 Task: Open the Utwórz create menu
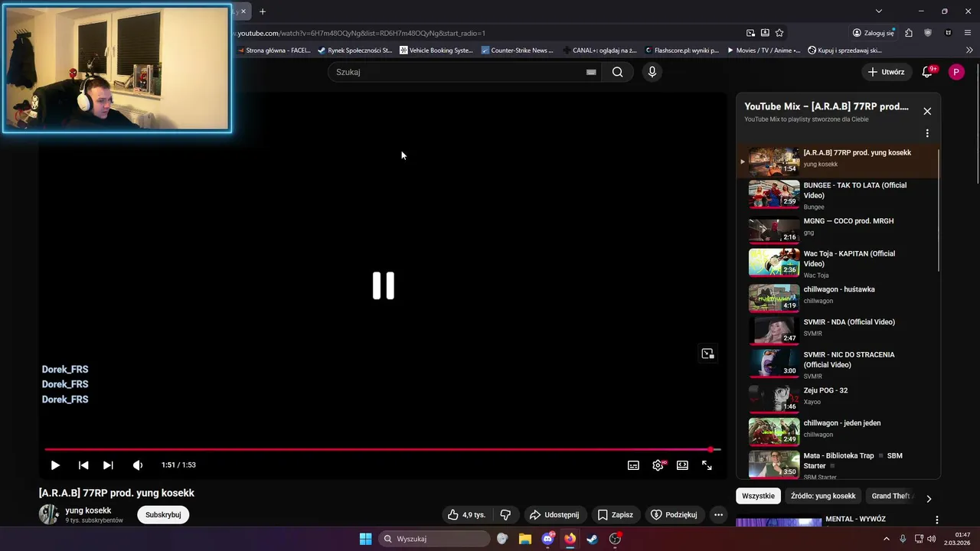(887, 72)
